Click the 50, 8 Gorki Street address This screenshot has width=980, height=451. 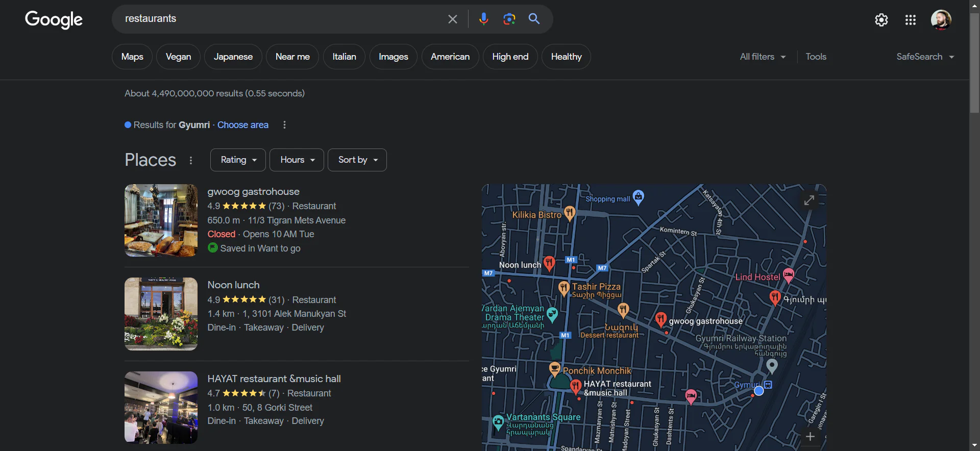click(277, 408)
